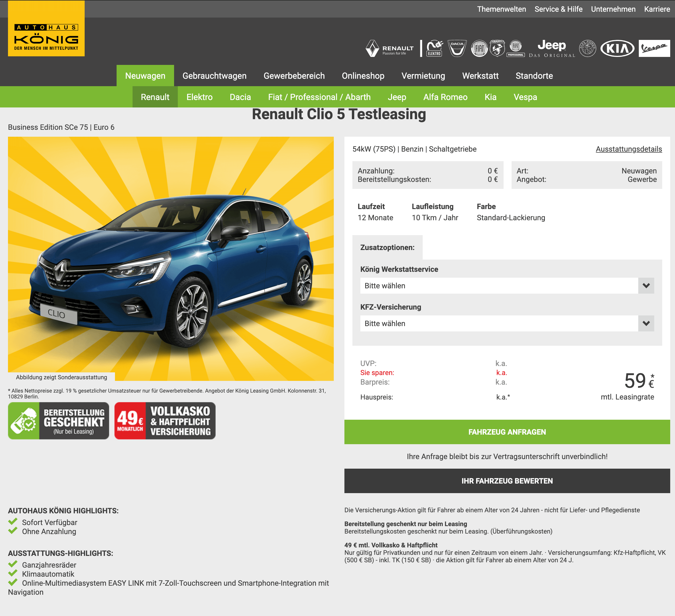
Task: Open Standorte menu item
Action: 534,76
